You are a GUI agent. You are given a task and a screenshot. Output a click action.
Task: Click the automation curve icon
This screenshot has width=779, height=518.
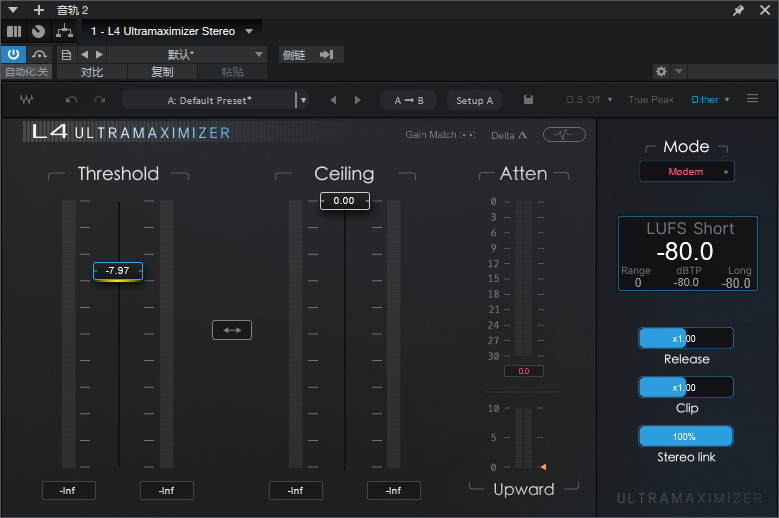click(x=39, y=54)
